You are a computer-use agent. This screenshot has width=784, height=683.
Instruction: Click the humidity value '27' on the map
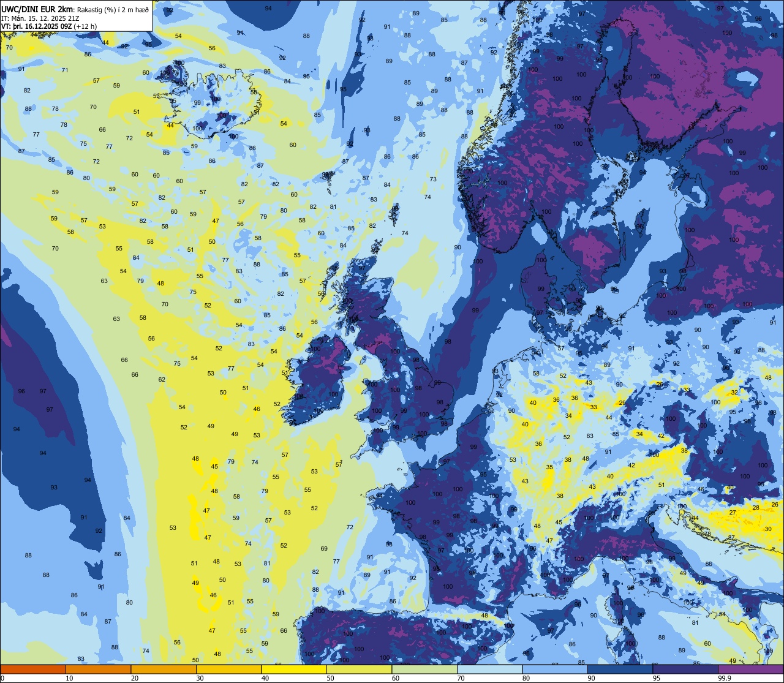(733, 512)
